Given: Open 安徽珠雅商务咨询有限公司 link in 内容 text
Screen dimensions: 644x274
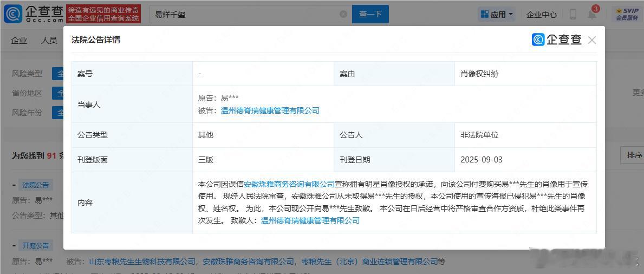Looking at the screenshot, I should click(290, 184).
